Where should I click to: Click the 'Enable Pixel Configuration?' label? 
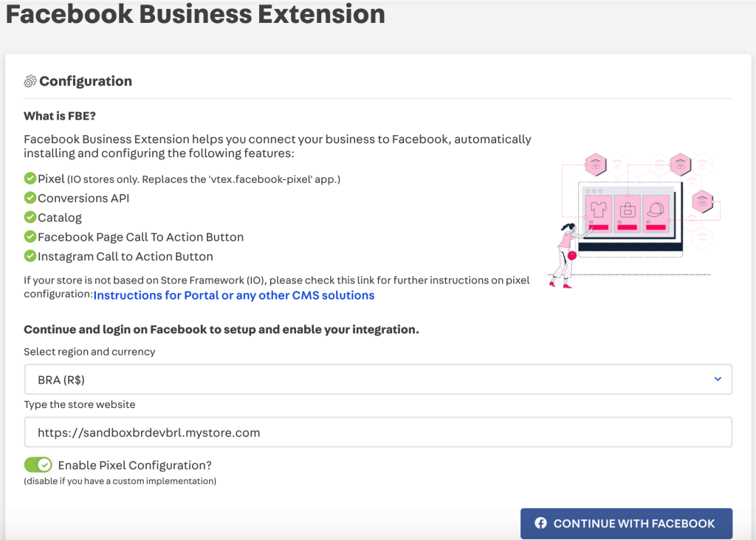point(135,465)
